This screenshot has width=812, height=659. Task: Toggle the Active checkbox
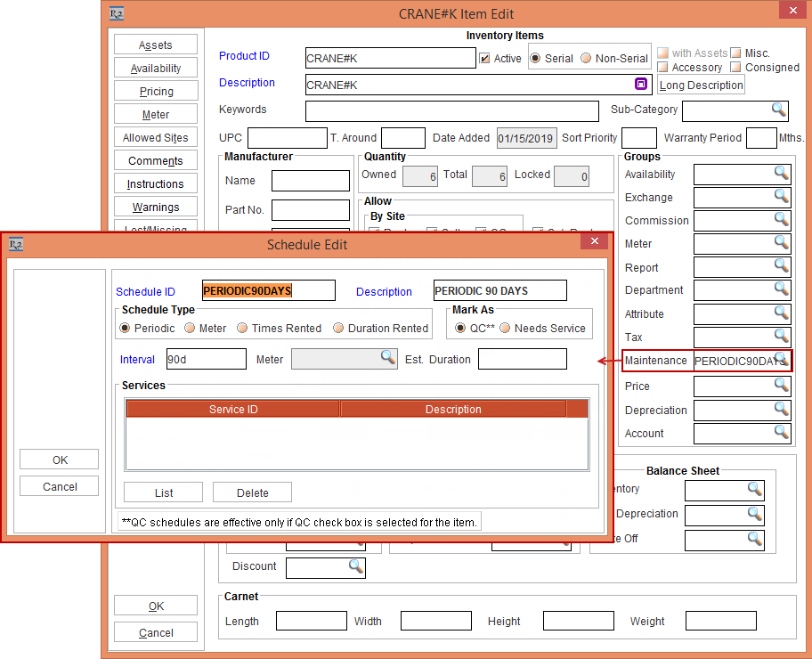coord(485,59)
